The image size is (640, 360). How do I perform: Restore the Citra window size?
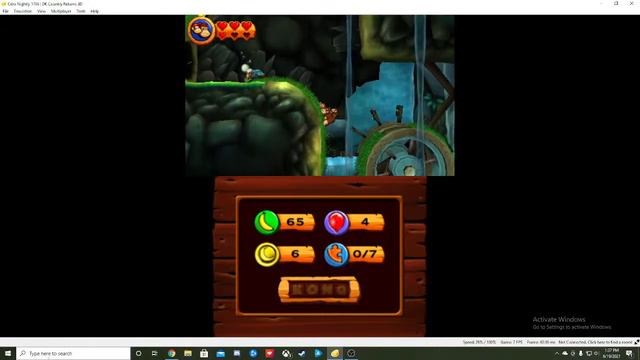click(x=616, y=4)
